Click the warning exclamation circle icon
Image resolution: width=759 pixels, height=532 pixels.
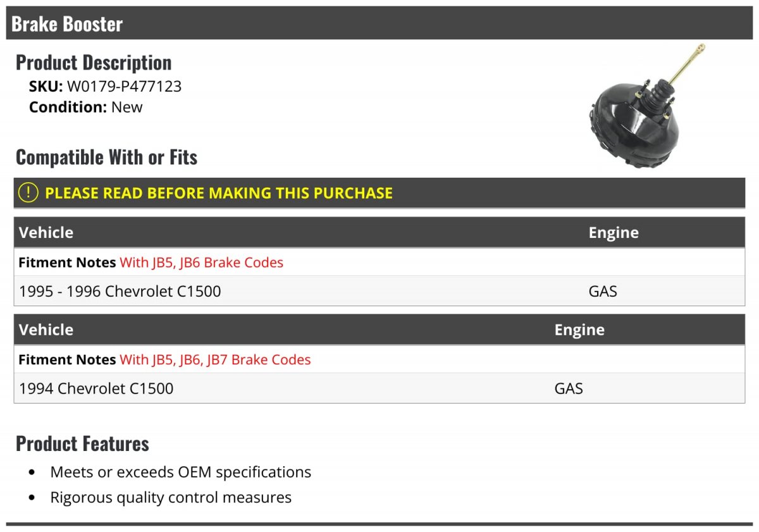(28, 193)
